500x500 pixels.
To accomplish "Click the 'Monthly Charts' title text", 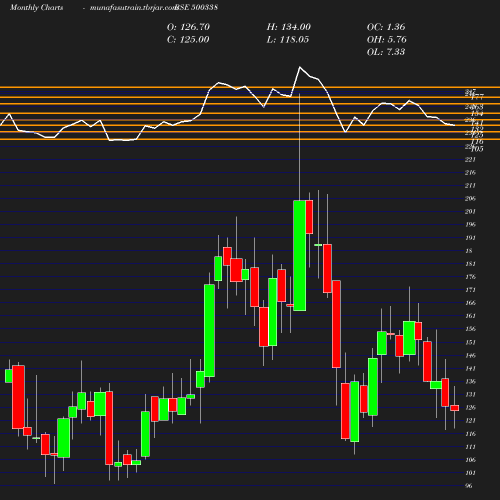I will (36, 7).
